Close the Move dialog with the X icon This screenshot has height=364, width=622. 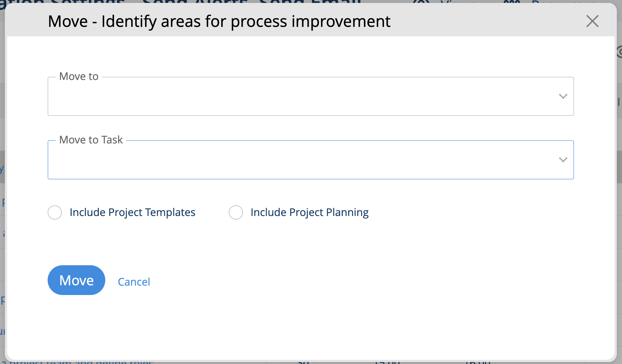click(x=592, y=21)
